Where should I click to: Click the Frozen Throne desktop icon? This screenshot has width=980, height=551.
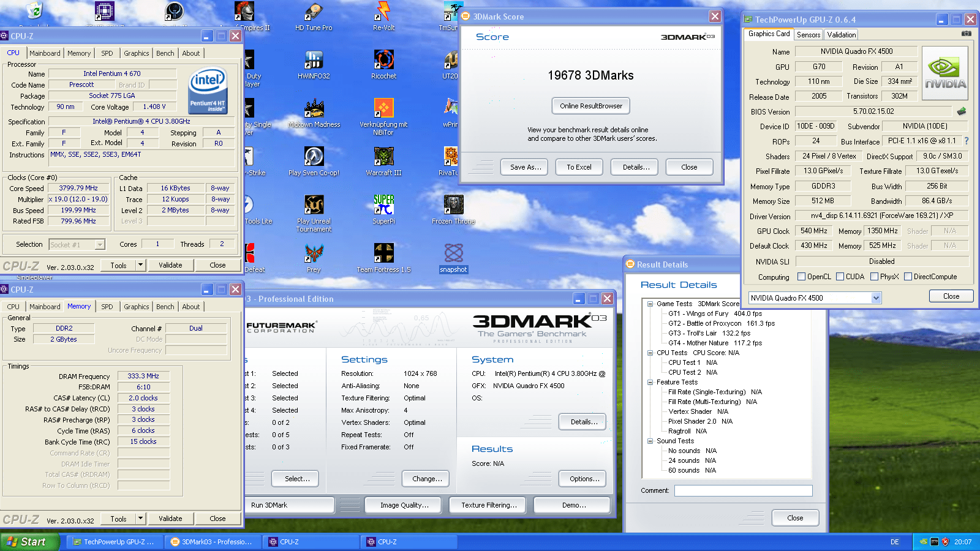point(453,209)
